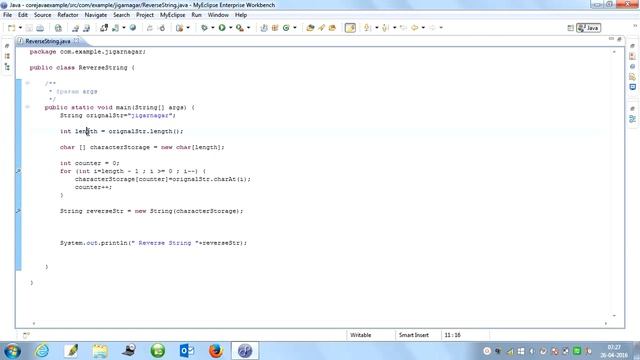The image size is (640, 360).
Task: Click the Run green play icon
Action: click(222, 28)
